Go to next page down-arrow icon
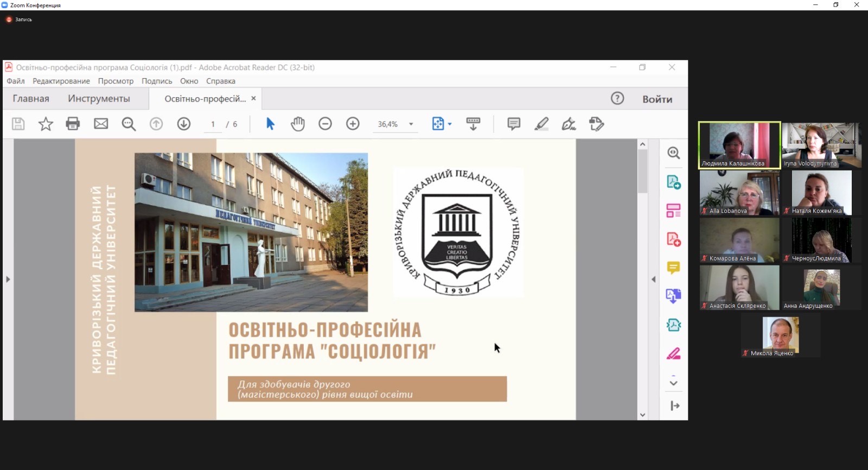The height and width of the screenshot is (470, 868). (x=184, y=124)
